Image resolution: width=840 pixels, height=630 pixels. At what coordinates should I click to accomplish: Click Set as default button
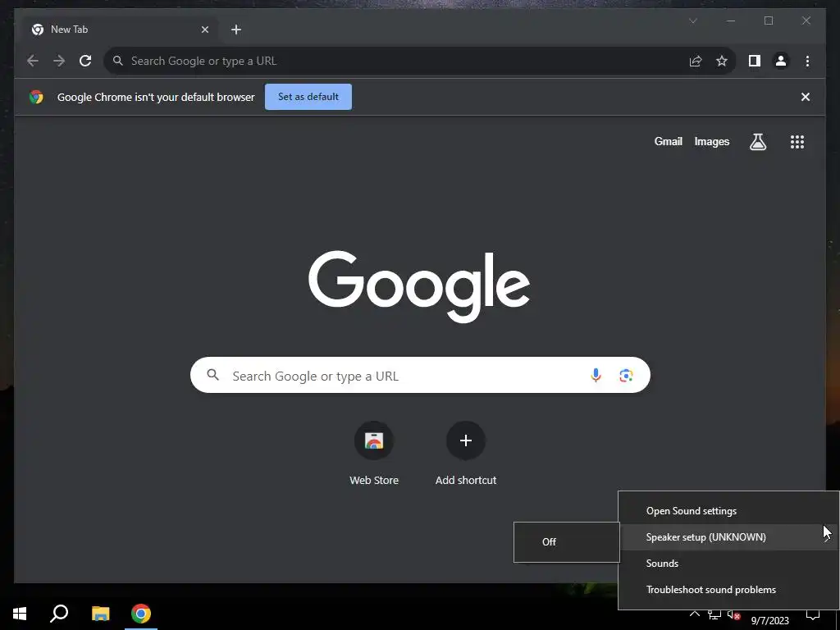(x=308, y=97)
